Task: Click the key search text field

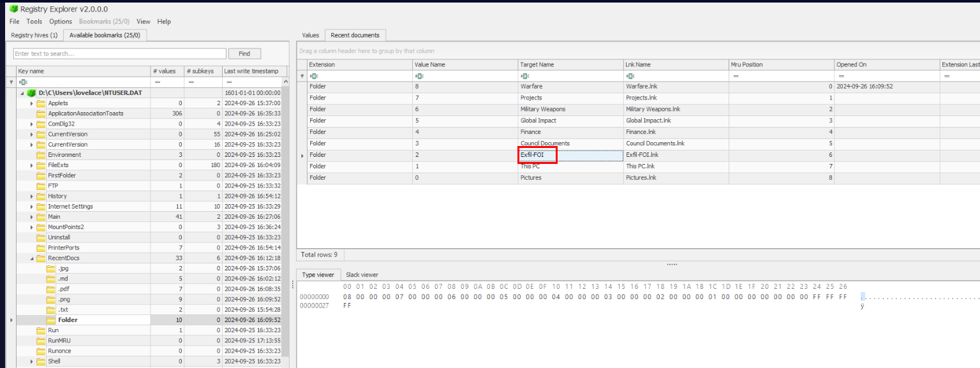Action: [119, 54]
